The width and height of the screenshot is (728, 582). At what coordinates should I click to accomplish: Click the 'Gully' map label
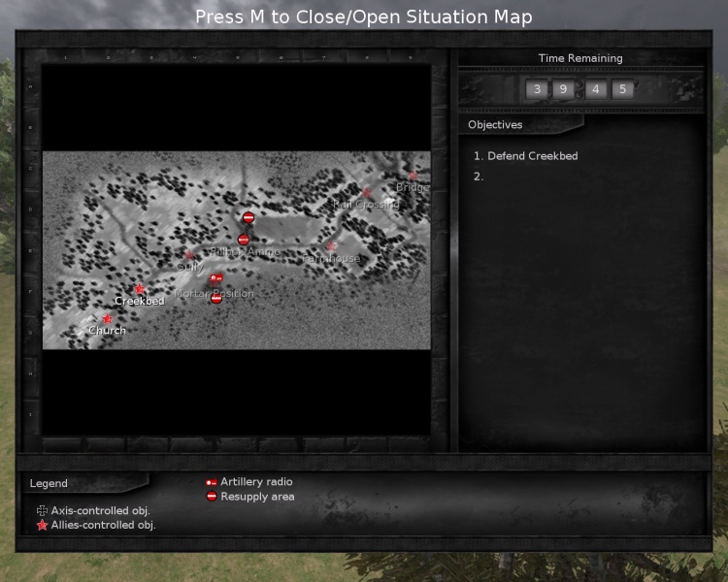point(190,267)
